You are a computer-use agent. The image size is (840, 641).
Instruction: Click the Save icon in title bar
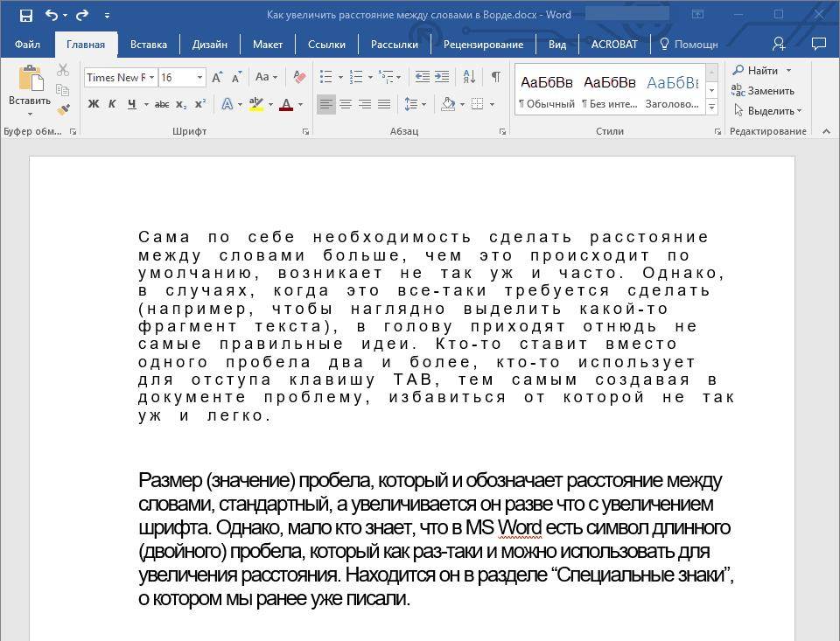(25, 15)
